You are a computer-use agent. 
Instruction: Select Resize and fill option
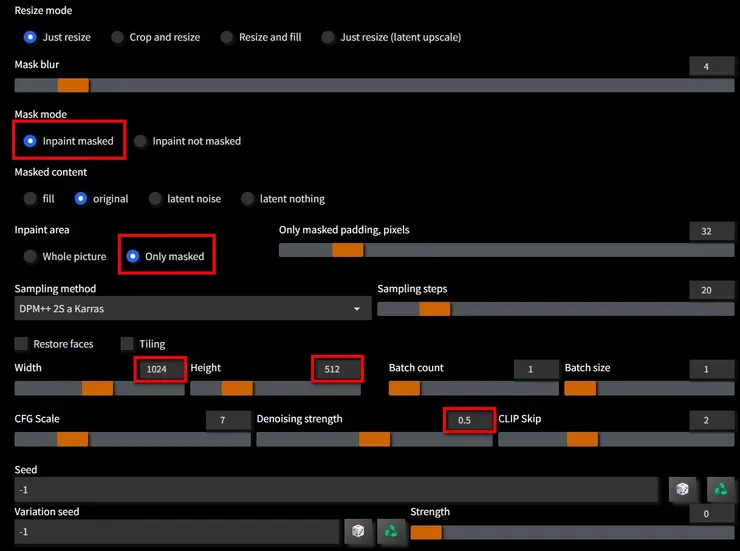click(x=261, y=37)
